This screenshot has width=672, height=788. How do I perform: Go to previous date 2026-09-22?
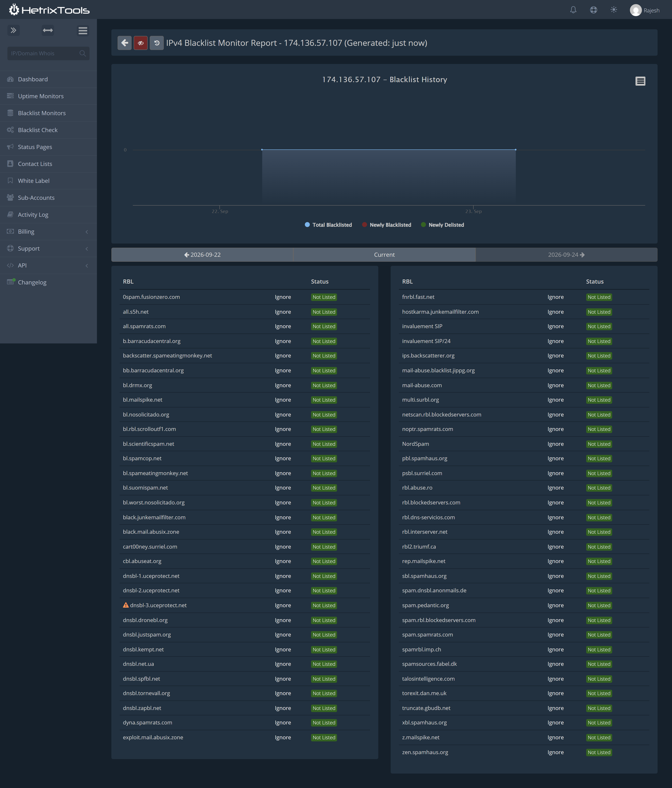[202, 255]
